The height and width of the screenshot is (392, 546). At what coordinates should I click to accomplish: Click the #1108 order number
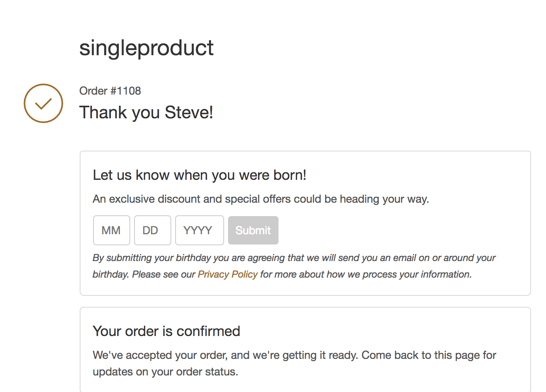tap(125, 91)
